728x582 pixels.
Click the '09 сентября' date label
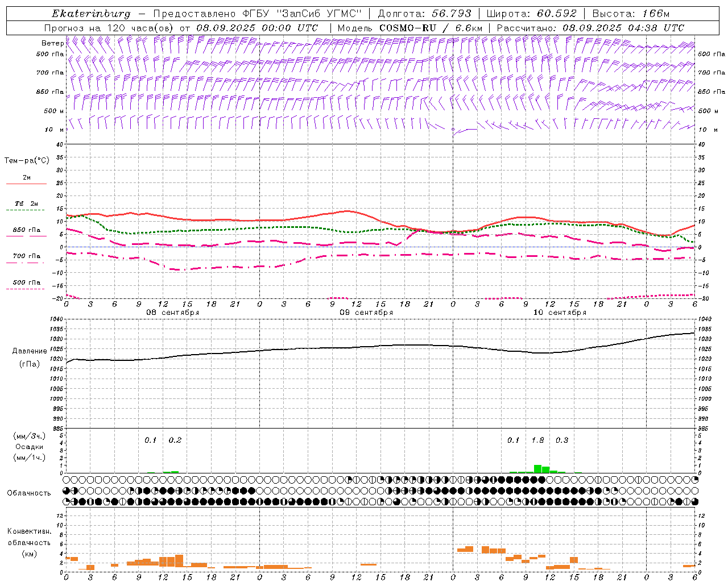click(x=366, y=313)
